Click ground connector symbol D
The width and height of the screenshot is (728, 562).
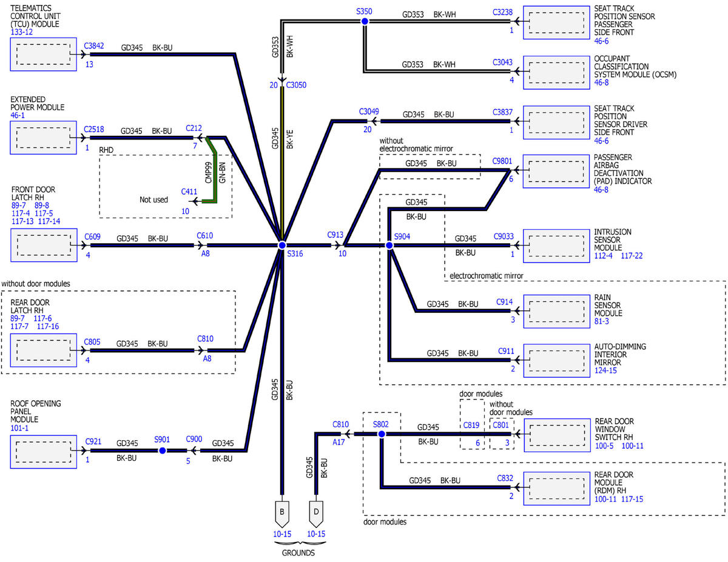coord(317,513)
